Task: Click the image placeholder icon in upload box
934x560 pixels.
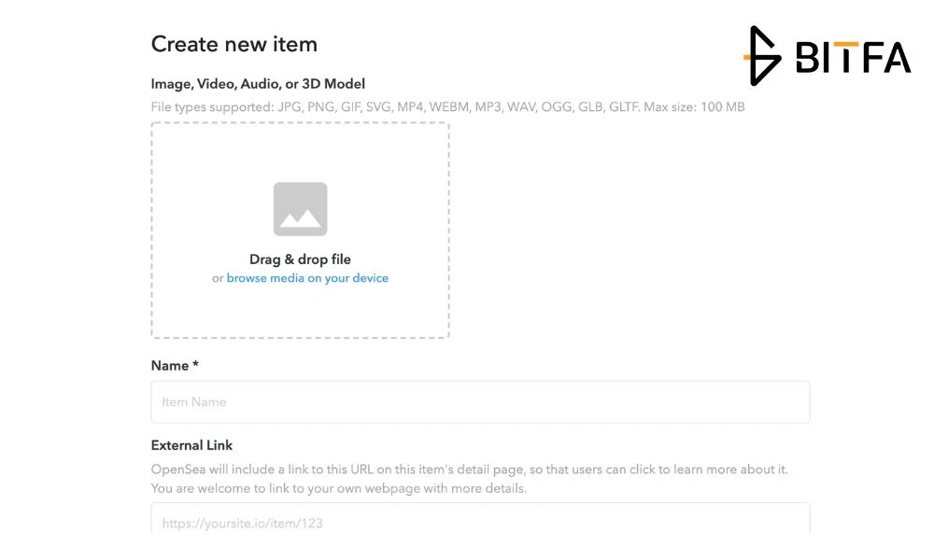Action: pyautogui.click(x=300, y=209)
